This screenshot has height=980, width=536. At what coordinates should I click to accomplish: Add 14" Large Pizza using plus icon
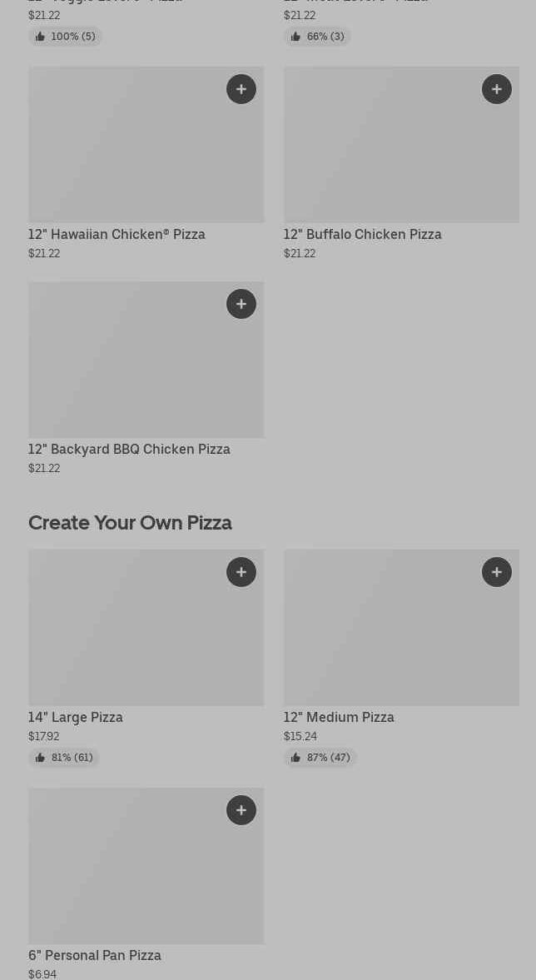pos(241,572)
